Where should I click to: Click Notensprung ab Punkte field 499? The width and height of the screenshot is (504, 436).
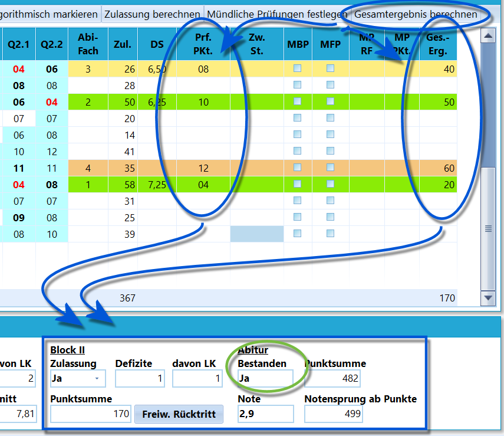[x=333, y=414]
